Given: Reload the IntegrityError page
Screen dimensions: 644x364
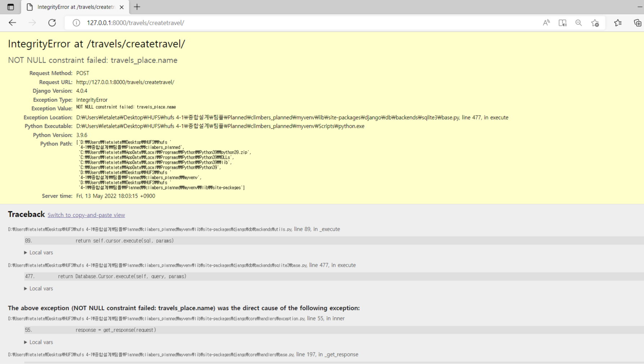Looking at the screenshot, I should 52,23.
